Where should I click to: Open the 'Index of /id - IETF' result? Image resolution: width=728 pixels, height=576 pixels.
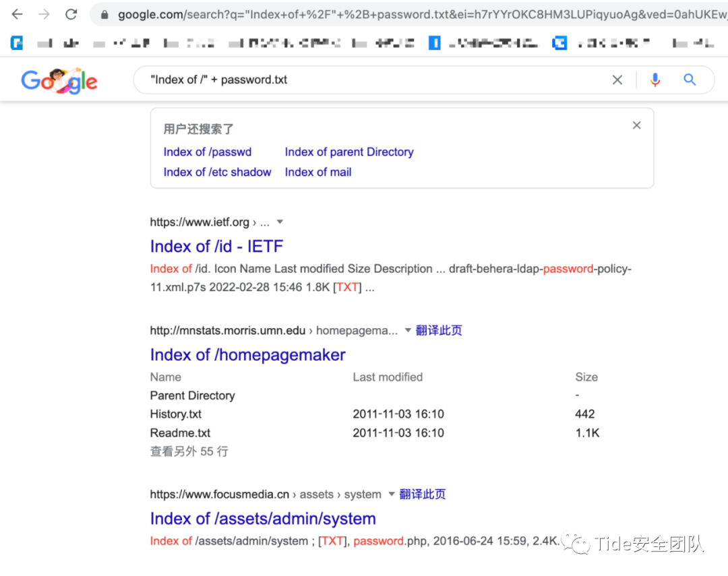[x=216, y=247]
